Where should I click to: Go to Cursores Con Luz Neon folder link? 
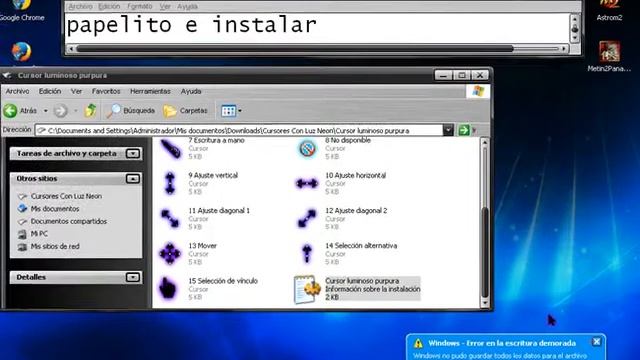pos(67,196)
